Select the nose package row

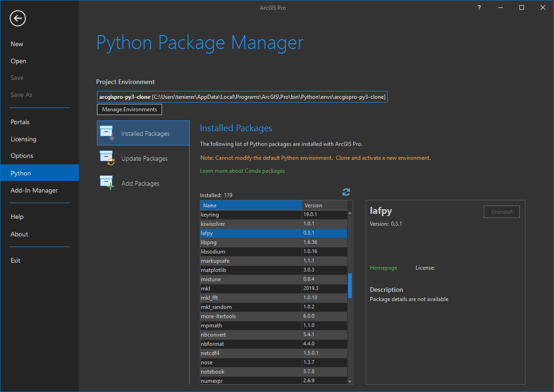(x=274, y=362)
